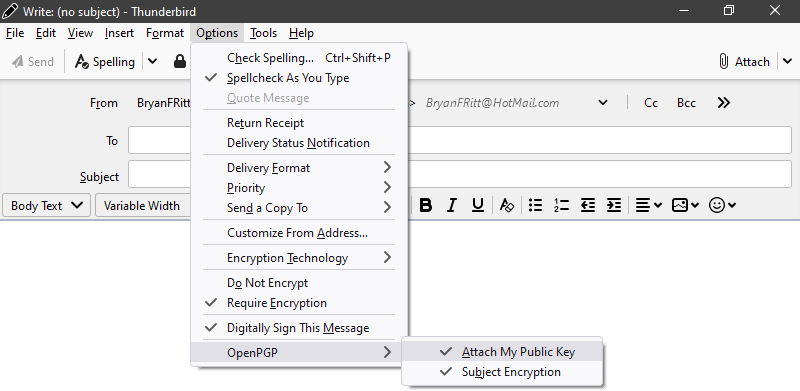Open the OpenPGP submenu entry

pyautogui.click(x=299, y=352)
